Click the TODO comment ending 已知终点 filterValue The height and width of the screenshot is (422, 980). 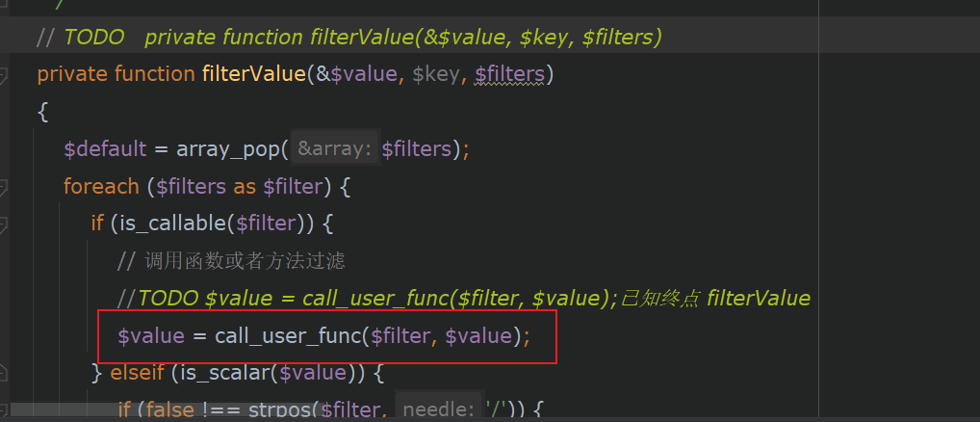pos(462,299)
